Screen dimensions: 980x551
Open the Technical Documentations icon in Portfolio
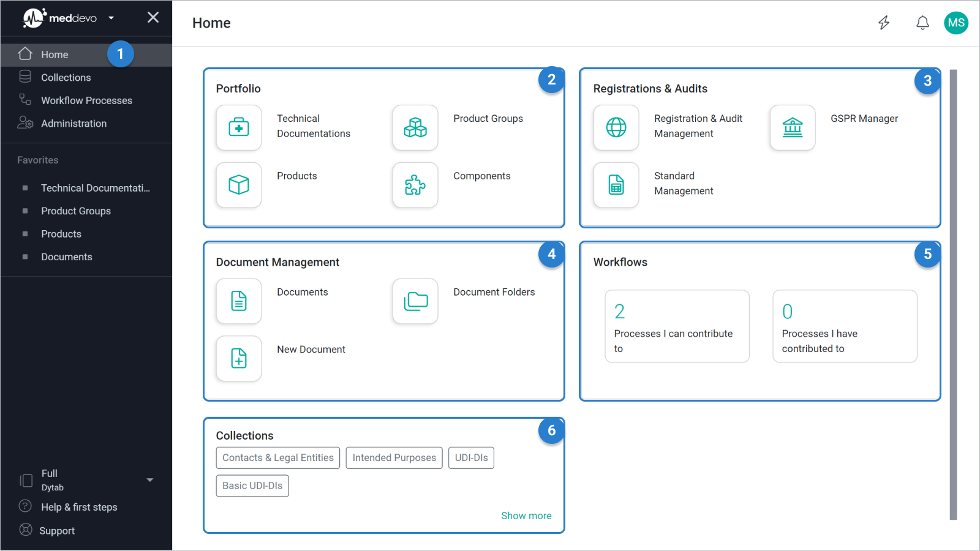click(239, 128)
